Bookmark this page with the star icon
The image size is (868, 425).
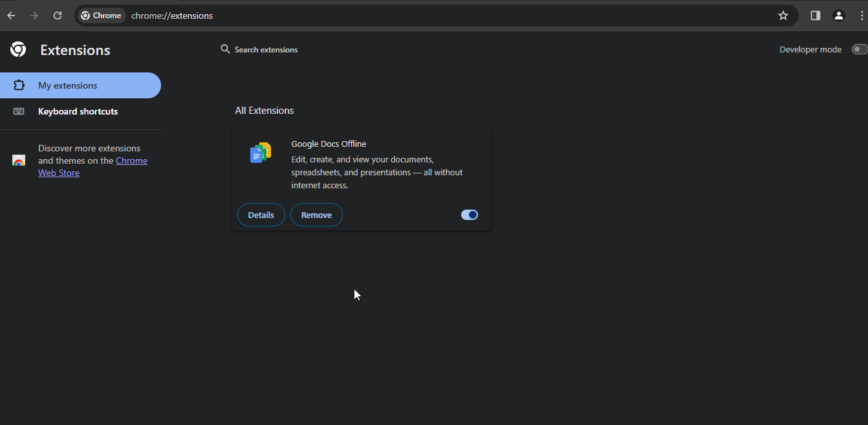coord(783,16)
